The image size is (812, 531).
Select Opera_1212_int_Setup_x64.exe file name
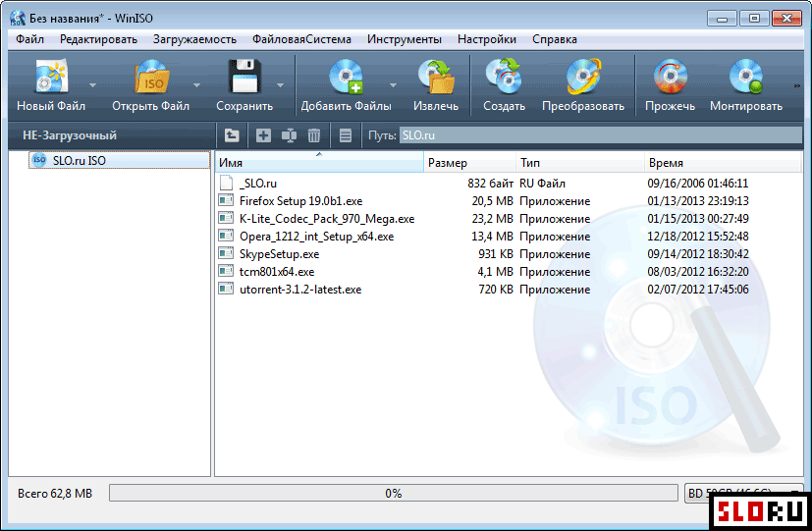click(x=316, y=236)
